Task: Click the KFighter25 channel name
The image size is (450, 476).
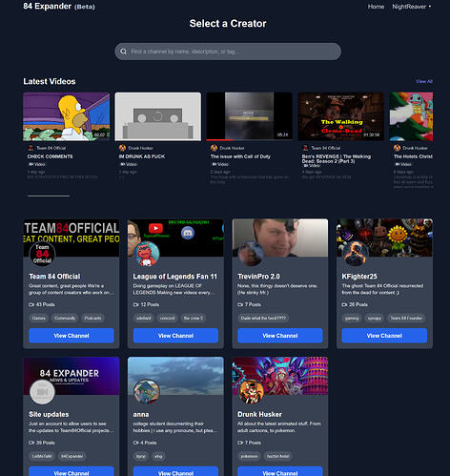Action: tap(359, 277)
